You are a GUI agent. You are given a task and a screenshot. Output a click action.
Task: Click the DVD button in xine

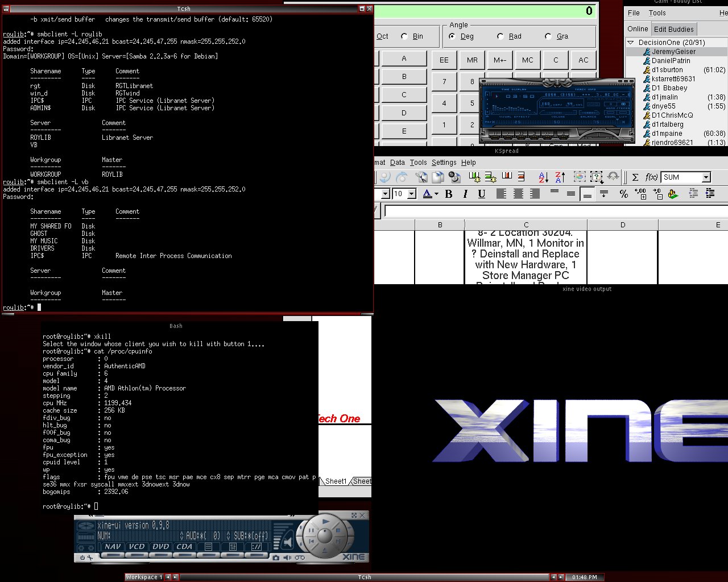click(161, 547)
